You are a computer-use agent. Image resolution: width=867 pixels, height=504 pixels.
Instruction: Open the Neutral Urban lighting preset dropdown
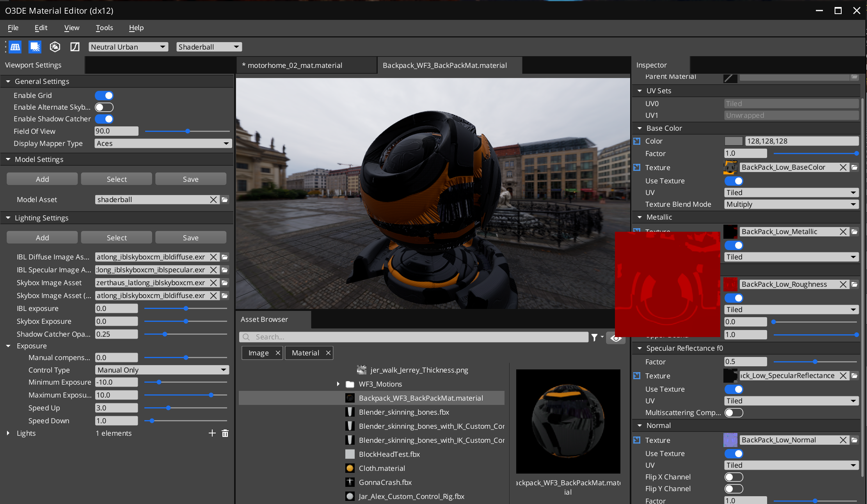coord(128,47)
